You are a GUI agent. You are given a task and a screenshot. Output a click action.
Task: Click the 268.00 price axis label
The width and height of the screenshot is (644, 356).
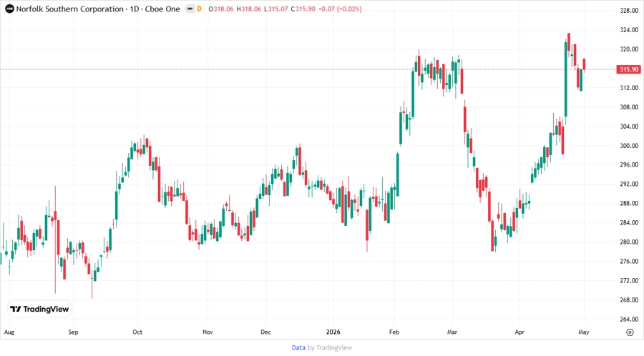[x=629, y=300]
